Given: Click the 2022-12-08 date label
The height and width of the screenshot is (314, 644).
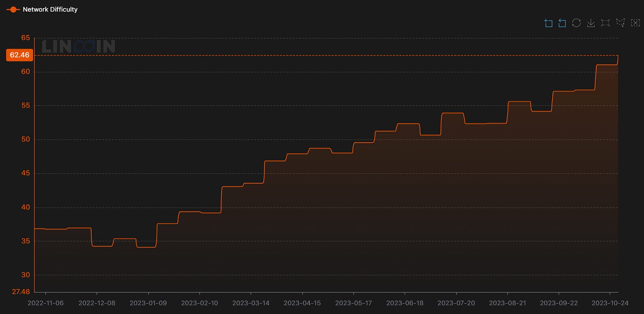Looking at the screenshot, I should pos(97,303).
